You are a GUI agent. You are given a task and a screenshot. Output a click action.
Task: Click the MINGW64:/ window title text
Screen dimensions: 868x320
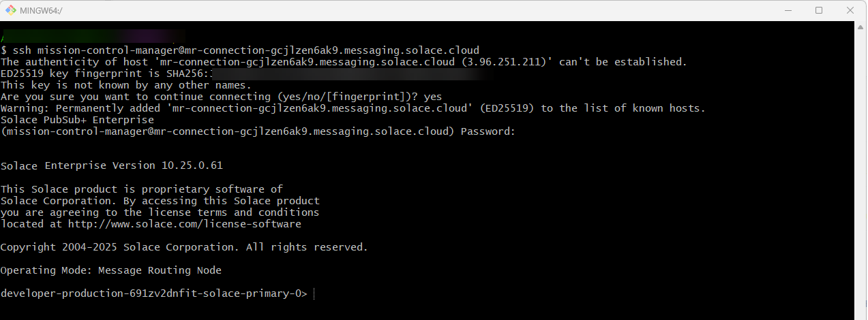coord(42,10)
